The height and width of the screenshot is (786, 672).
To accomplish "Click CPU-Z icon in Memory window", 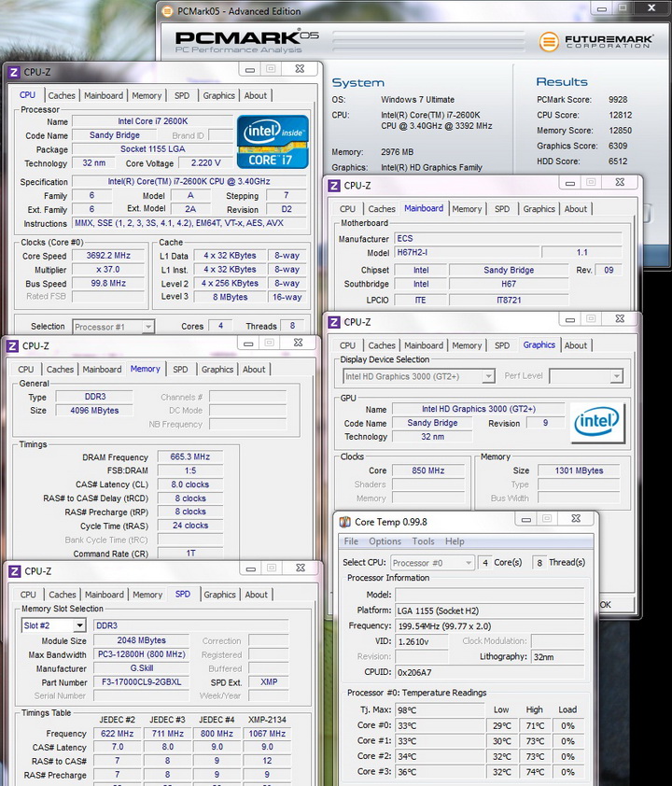I will [x=12, y=346].
